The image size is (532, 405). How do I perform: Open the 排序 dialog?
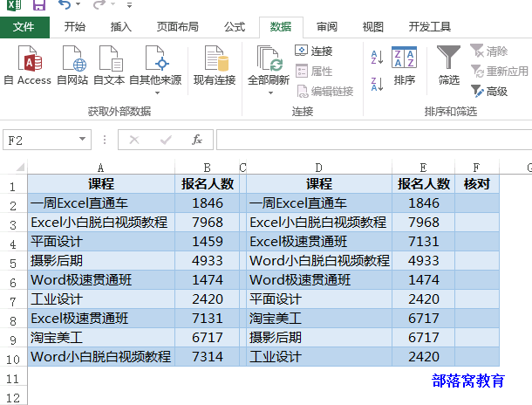click(404, 65)
